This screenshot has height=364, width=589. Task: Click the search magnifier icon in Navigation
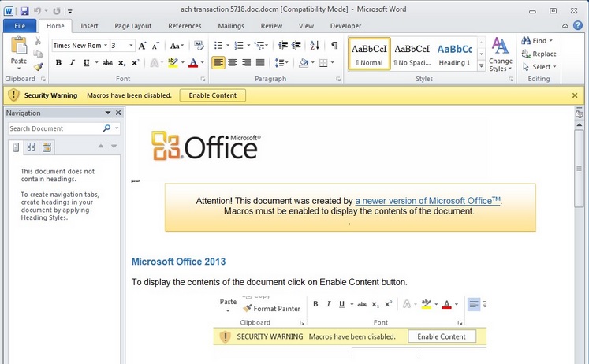106,128
